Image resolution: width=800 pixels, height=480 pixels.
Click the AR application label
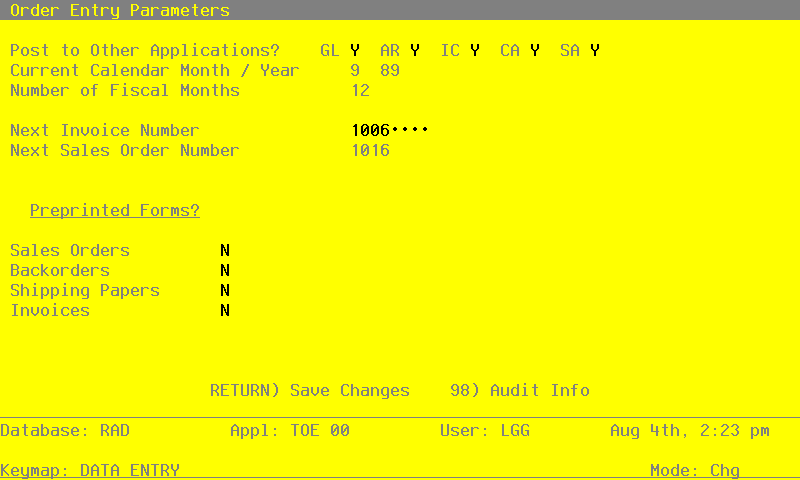coord(390,50)
